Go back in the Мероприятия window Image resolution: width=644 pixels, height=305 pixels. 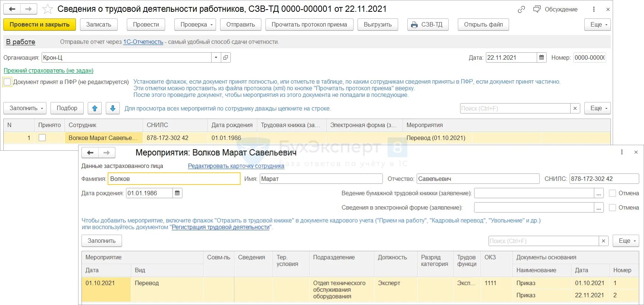click(90, 152)
